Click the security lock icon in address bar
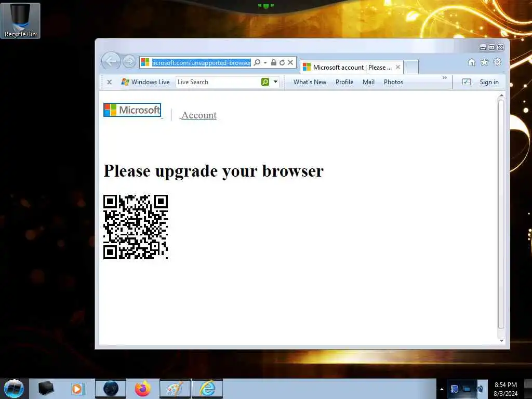 (x=273, y=62)
